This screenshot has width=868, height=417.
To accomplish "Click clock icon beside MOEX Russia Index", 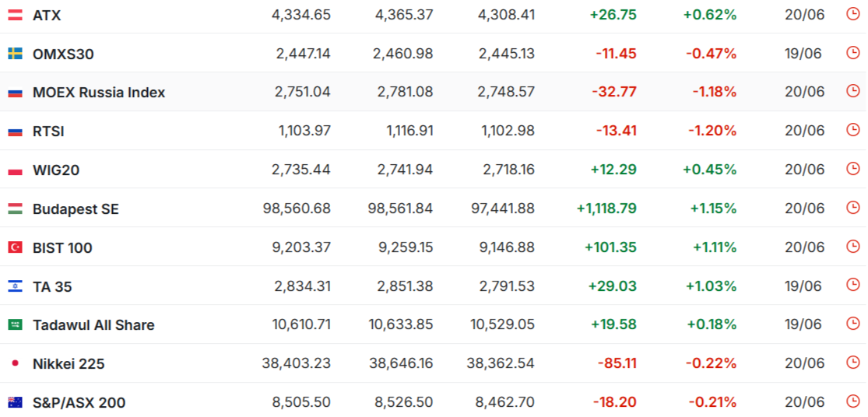I will coord(853,91).
